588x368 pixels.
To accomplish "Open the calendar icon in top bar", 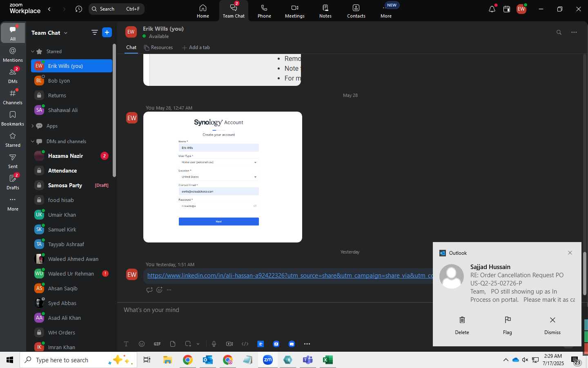I will tap(507, 9).
